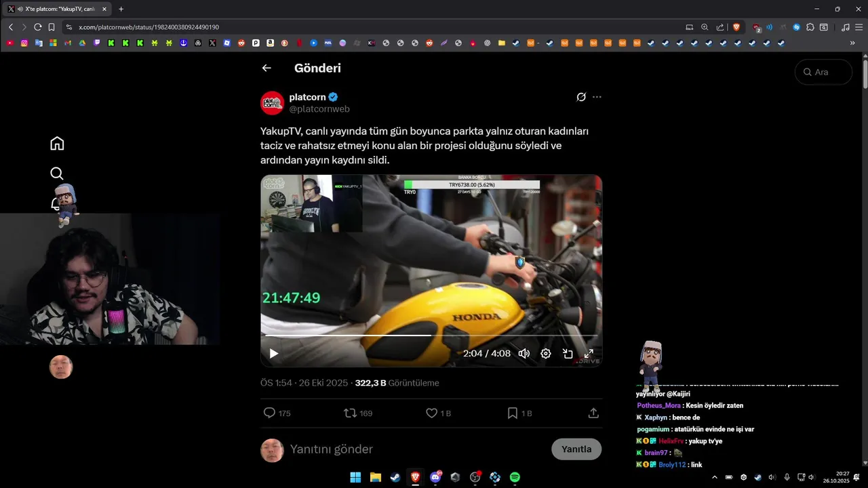
Task: Open Spotify from the taskbar
Action: (515, 477)
